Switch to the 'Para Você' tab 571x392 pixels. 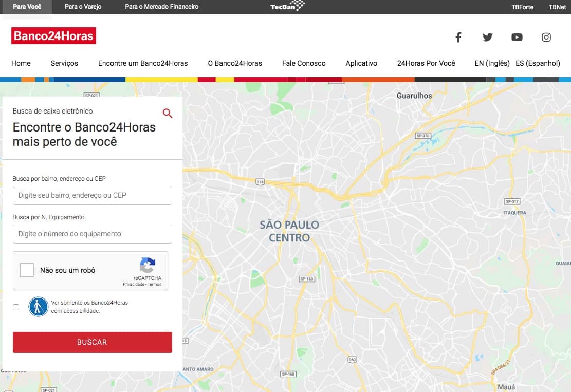click(27, 7)
